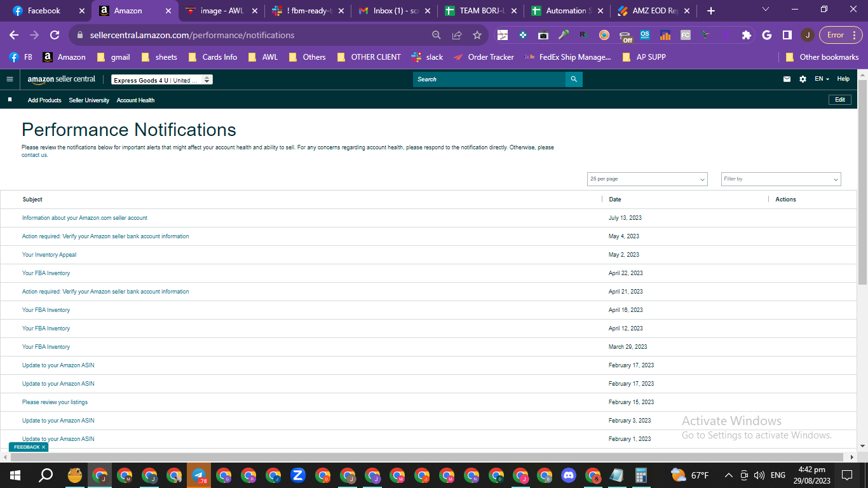Open the Cards Info bookmark folder
Screen dimensions: 868x488
212,57
